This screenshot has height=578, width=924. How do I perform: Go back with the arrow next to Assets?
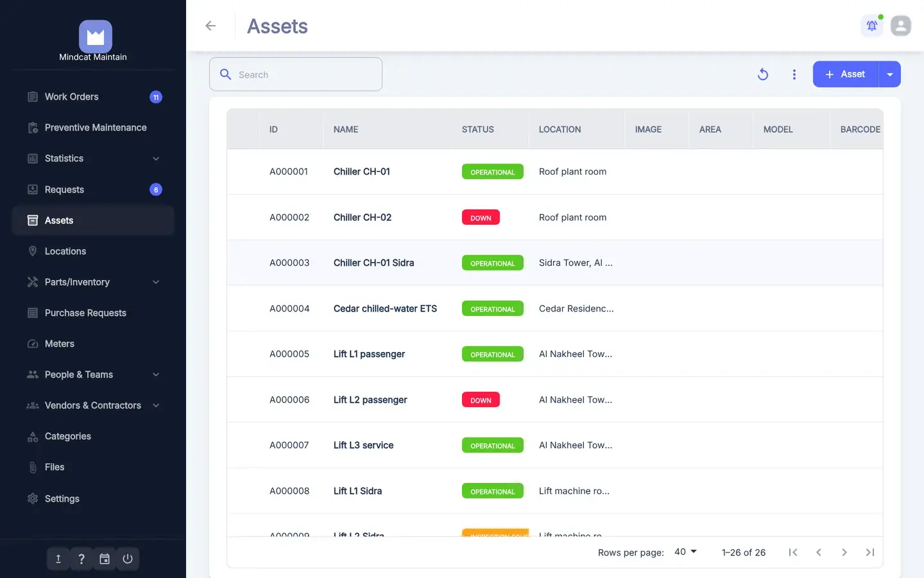[210, 26]
